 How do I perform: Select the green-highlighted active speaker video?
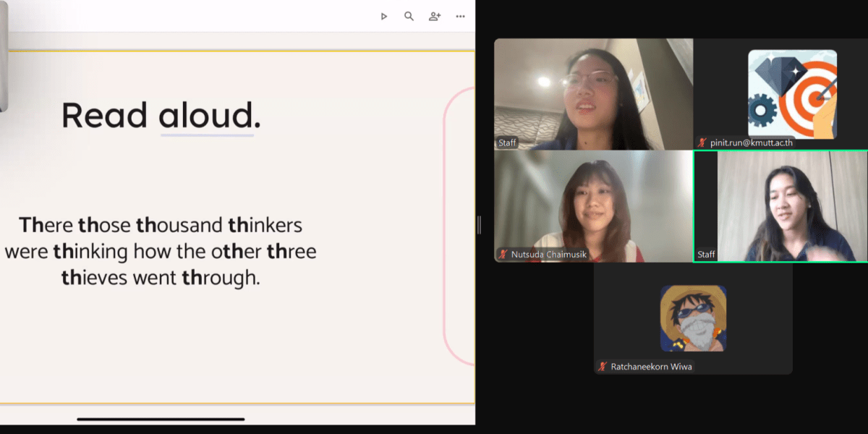tap(780, 206)
